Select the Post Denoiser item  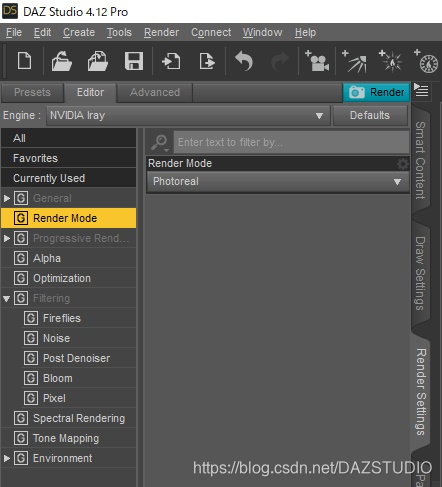[79, 358]
